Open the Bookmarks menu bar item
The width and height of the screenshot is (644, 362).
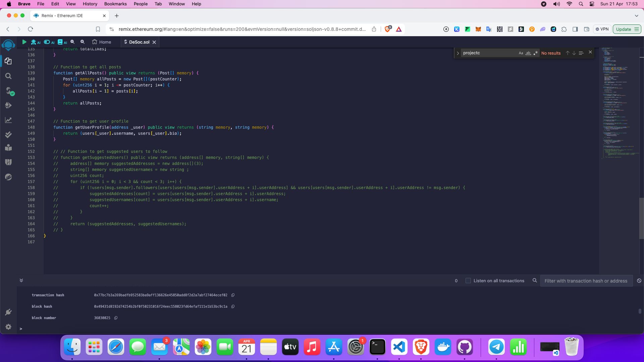point(116,4)
